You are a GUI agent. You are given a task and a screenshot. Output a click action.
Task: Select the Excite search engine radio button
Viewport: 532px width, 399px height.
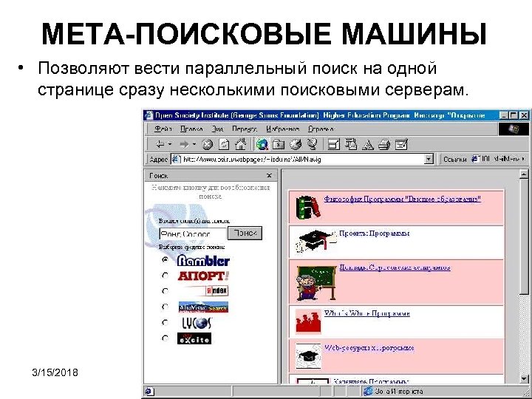click(x=166, y=338)
